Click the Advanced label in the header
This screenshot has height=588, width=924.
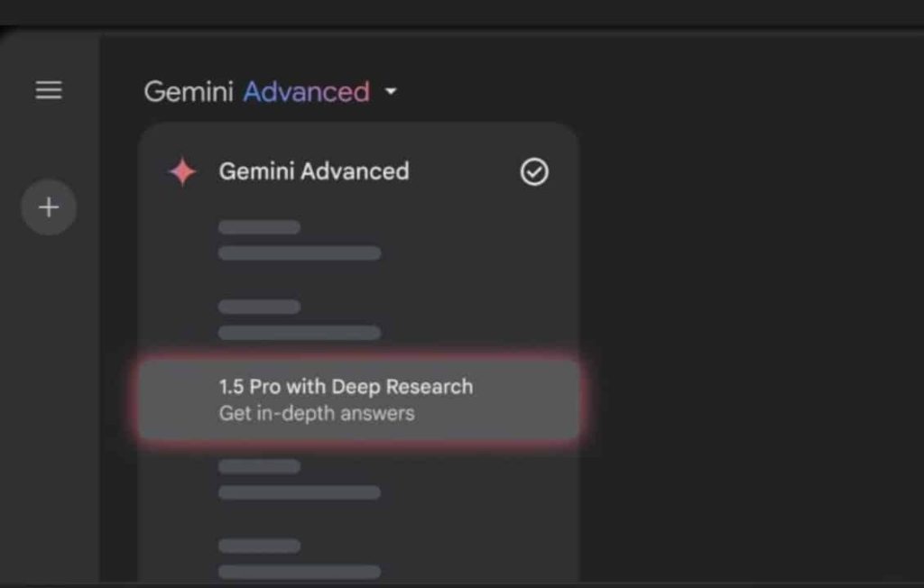pyautogui.click(x=305, y=91)
